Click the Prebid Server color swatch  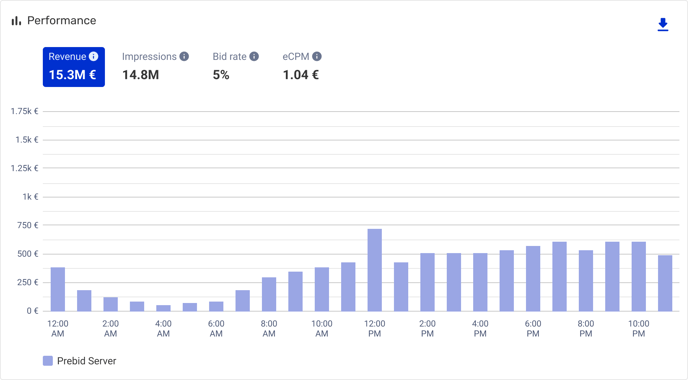point(48,361)
